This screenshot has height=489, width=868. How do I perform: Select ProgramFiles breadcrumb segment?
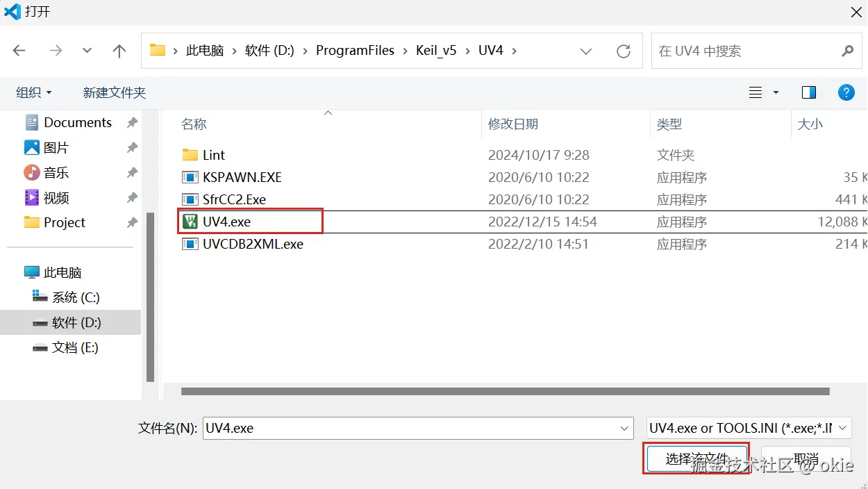pyautogui.click(x=355, y=51)
